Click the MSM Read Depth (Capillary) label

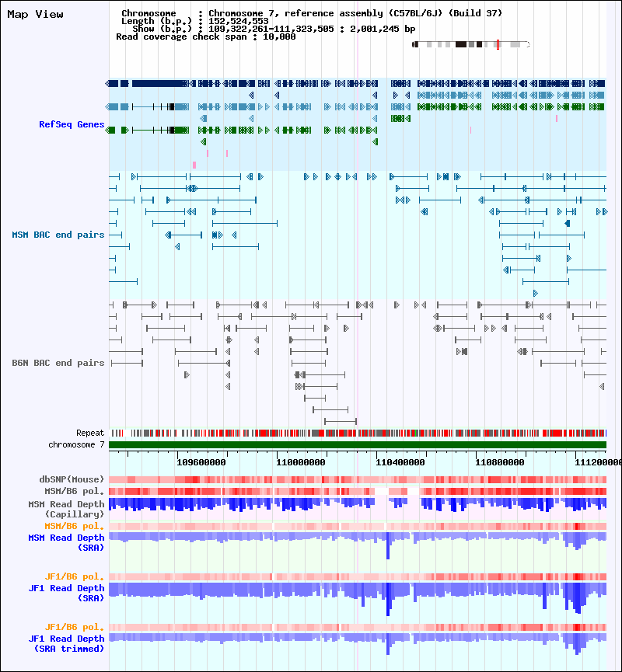[67, 509]
